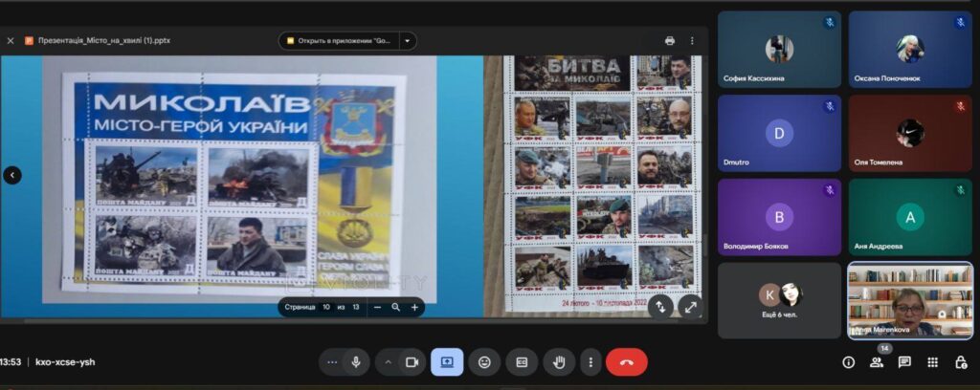This screenshot has height=390, width=980.
Task: Select Оксана Поноченюк's tile
Action: coord(911,50)
